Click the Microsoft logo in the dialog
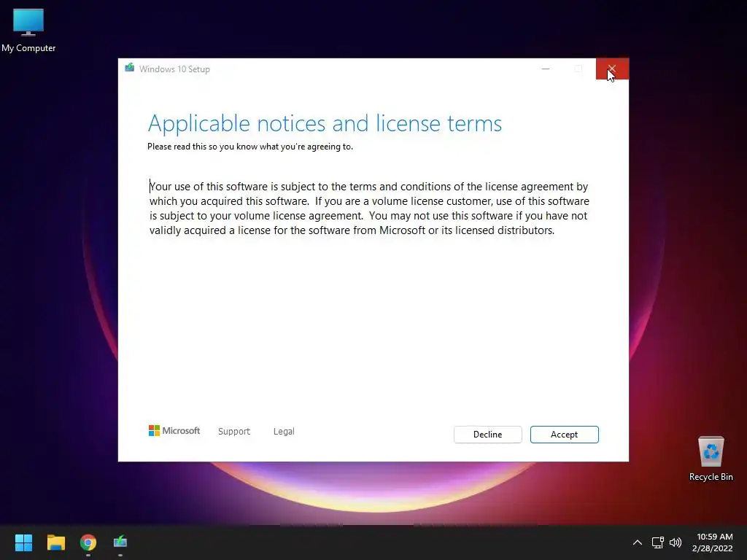This screenshot has width=747, height=560. click(174, 431)
